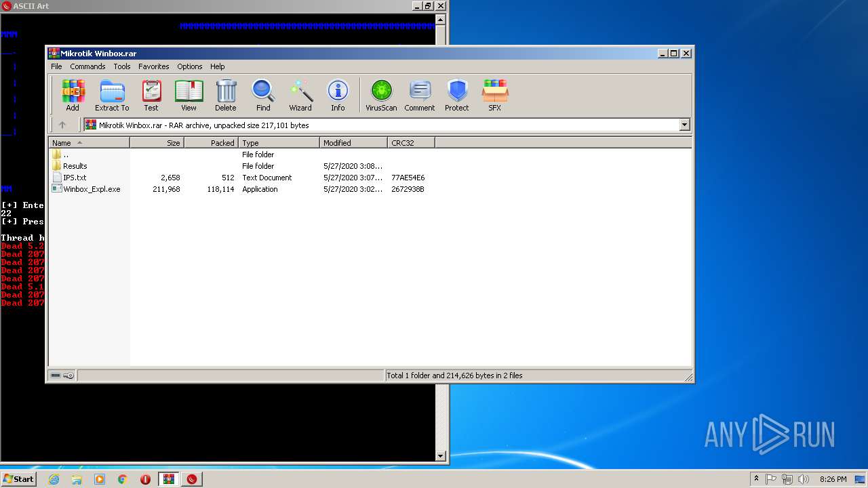Click scroll down arrow in ASCII Art window
Image resolution: width=868 pixels, height=488 pixels.
point(441,456)
